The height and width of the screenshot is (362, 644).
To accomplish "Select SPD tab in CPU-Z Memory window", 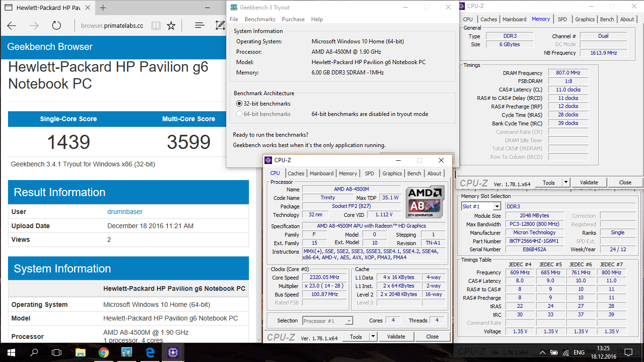I will coord(562,19).
